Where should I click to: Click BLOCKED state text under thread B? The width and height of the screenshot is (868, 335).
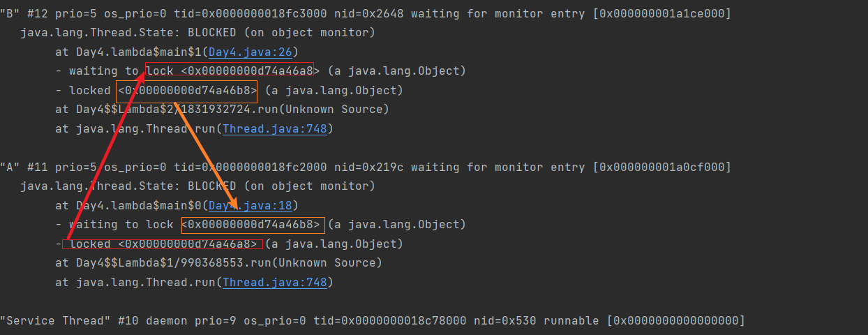[x=211, y=32]
